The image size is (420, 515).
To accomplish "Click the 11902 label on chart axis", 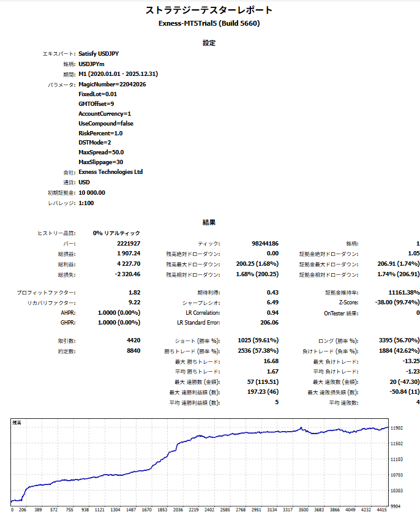I will tap(396, 428).
